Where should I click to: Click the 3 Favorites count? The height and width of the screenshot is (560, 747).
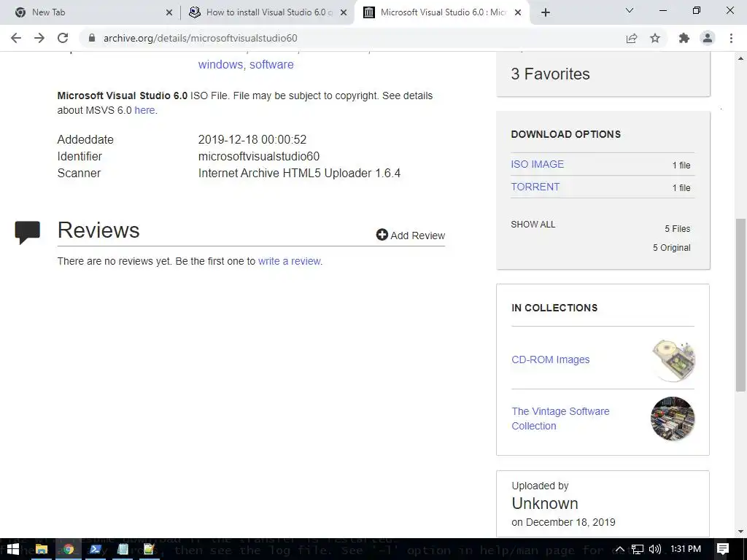(x=550, y=74)
